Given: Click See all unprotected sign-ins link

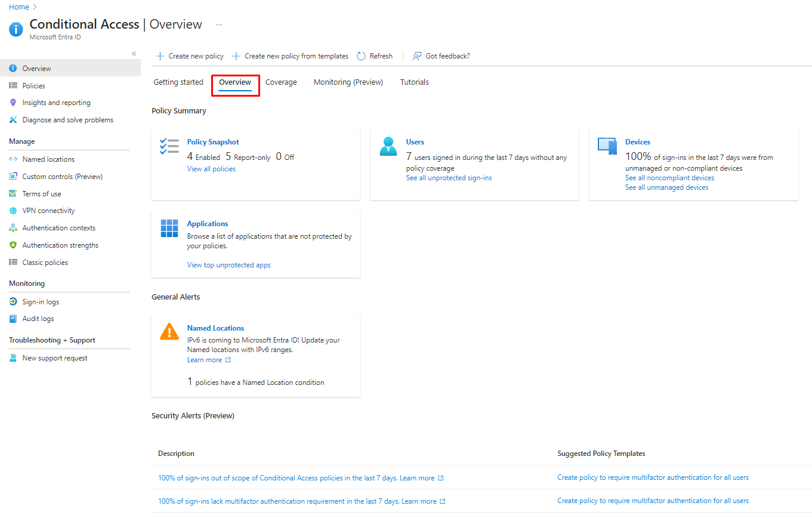Looking at the screenshot, I should (449, 178).
